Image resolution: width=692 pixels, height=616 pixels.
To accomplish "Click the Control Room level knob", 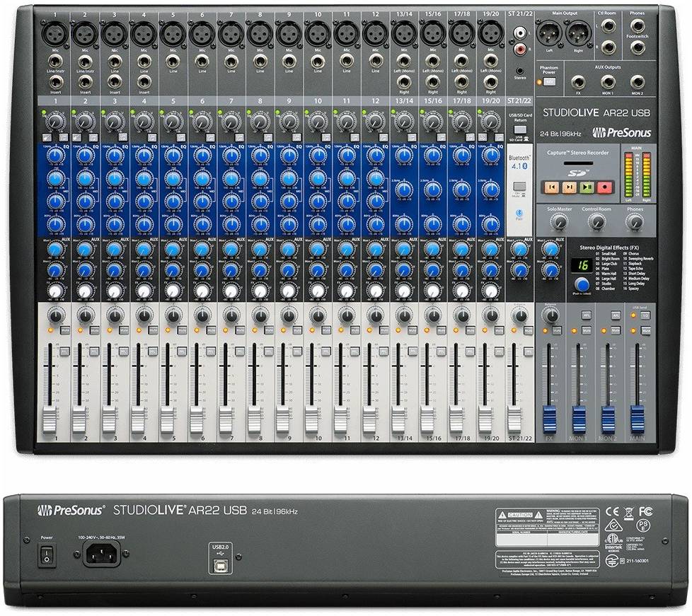I will (596, 221).
